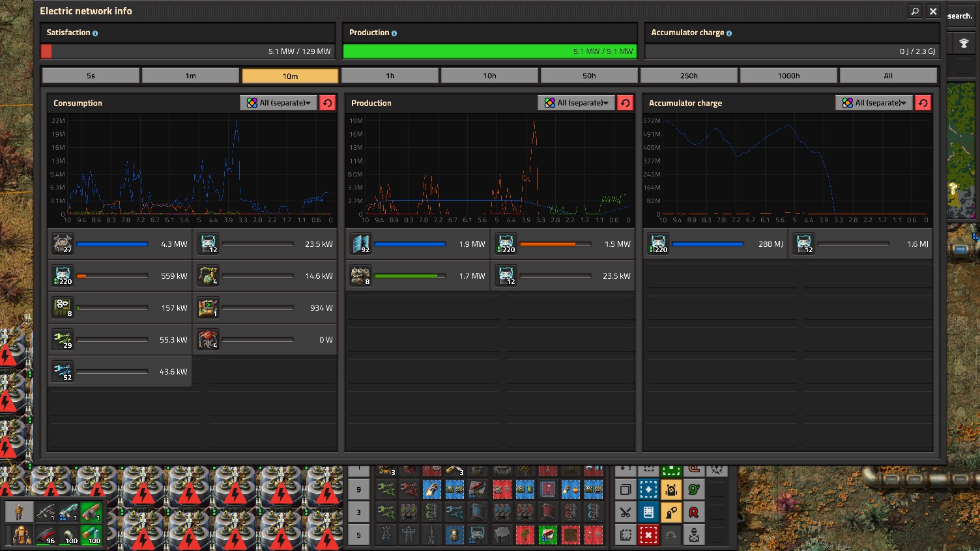Toggle the personal roboport shortcut
This screenshot has height=551, width=980.
point(671,490)
